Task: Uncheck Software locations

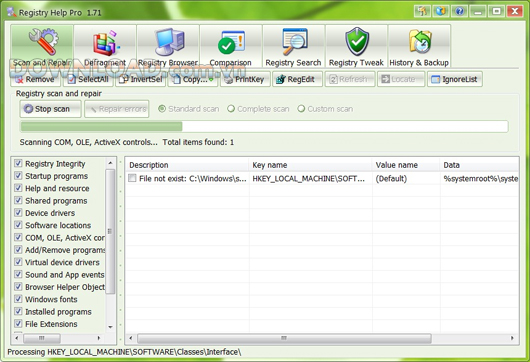Action: 18,225
